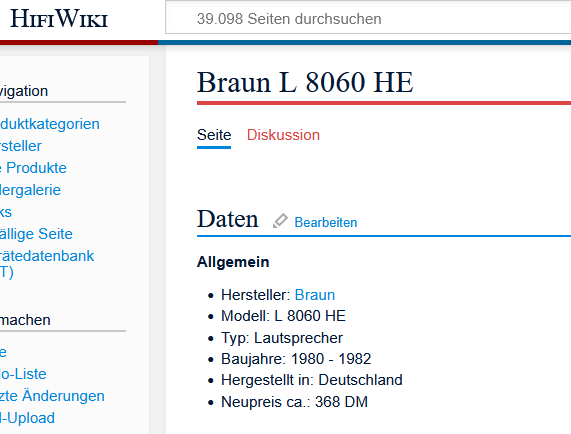571x434 pixels.
Task: Open the Gerätedatenbank sidebar link
Action: pyautogui.click(x=47, y=263)
